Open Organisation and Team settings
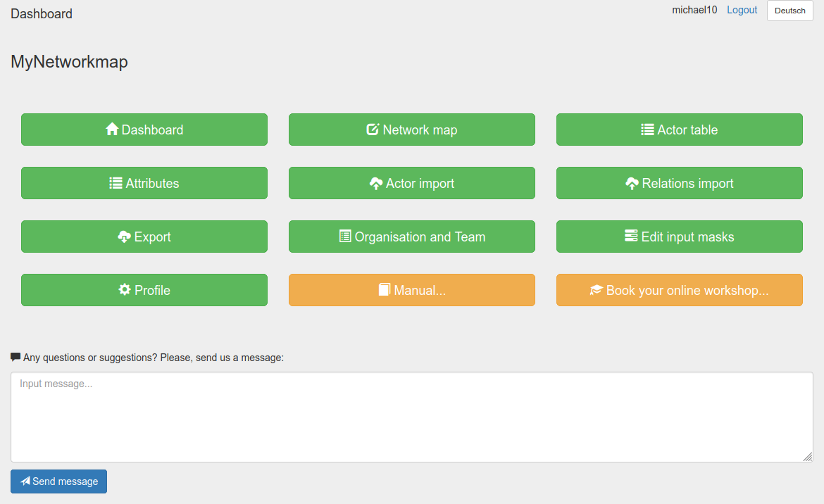The width and height of the screenshot is (824, 504). tap(411, 237)
